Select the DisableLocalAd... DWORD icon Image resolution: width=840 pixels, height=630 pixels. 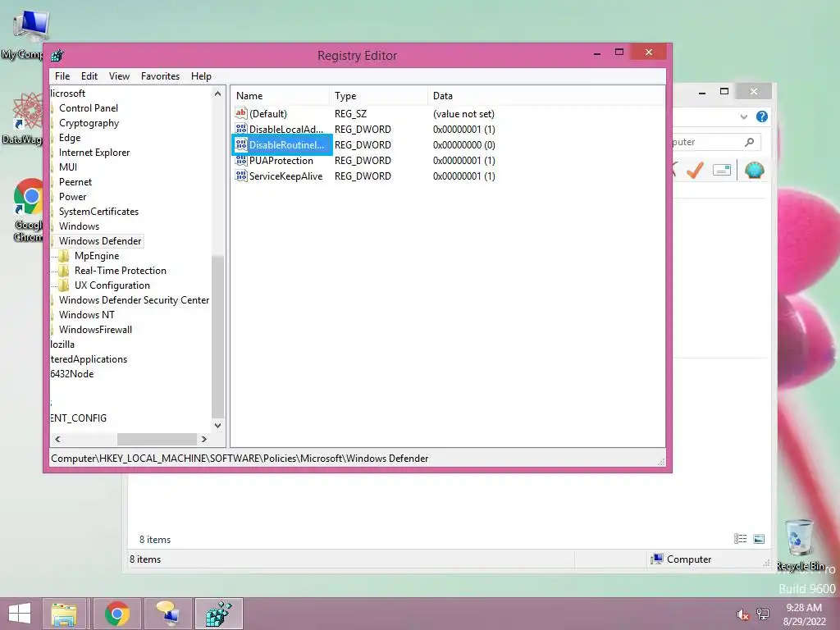(240, 129)
